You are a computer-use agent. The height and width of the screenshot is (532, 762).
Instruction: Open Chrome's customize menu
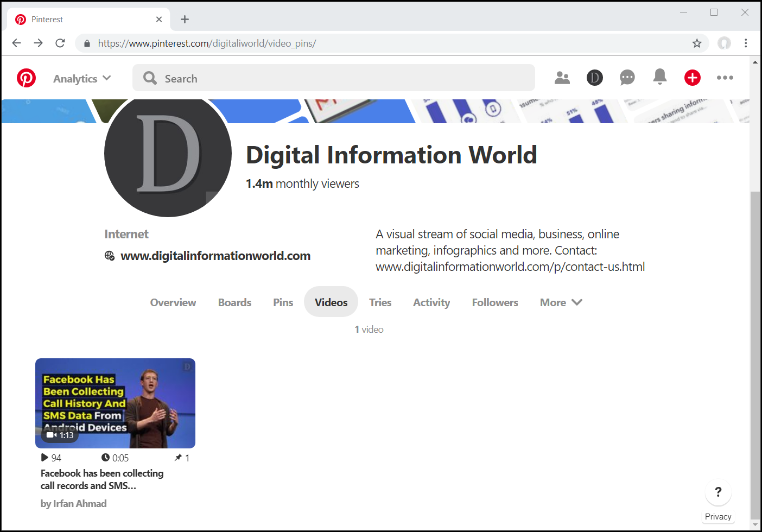[746, 43]
